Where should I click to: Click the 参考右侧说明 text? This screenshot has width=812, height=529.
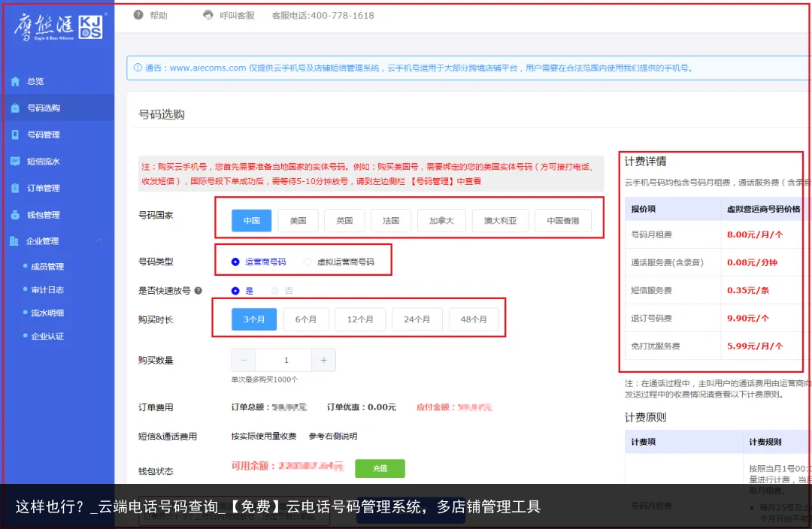coord(333,437)
